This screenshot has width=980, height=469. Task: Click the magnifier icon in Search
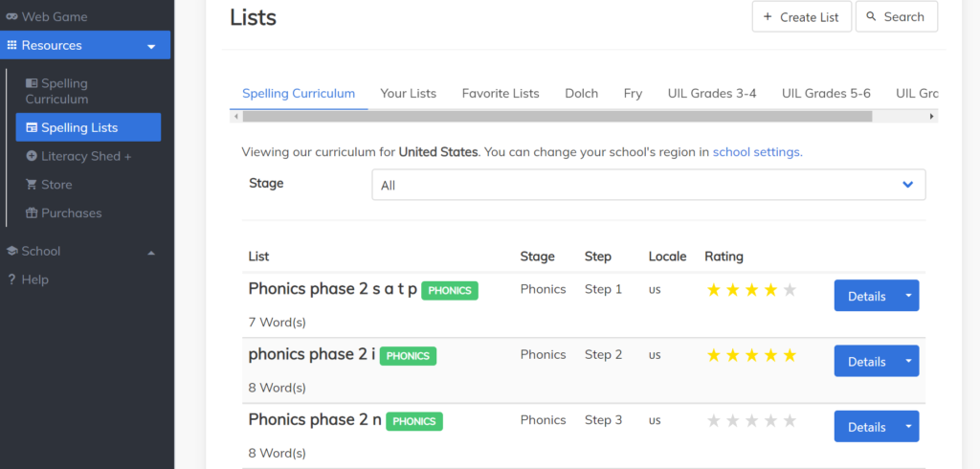tap(871, 17)
